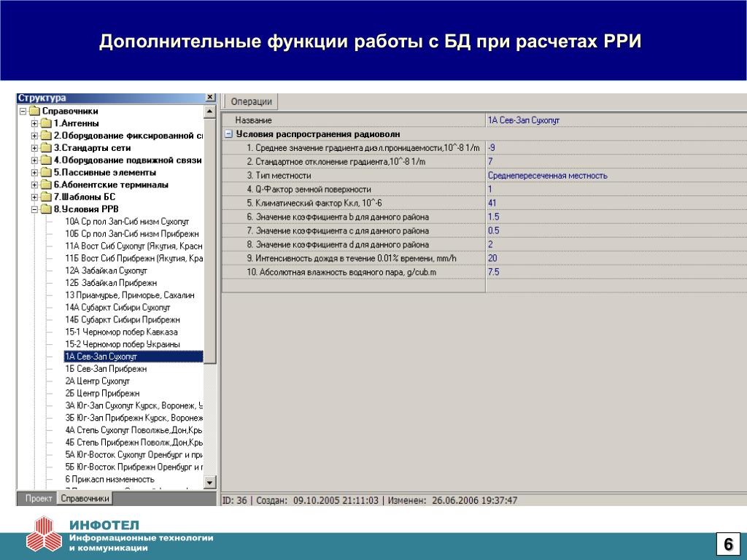The width and height of the screenshot is (747, 560).
Task: Select 15-1 Черномор побер Кавказа item
Action: pos(122,332)
